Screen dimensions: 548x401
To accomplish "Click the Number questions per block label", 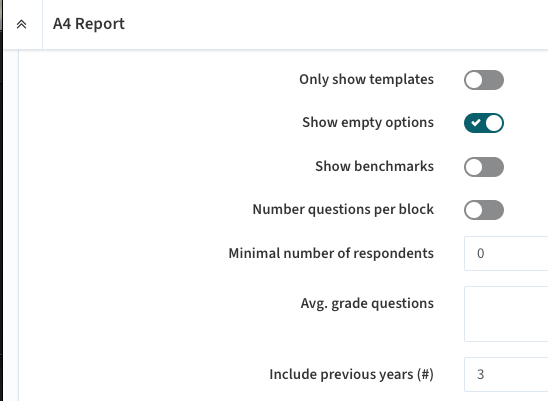I will [343, 209].
